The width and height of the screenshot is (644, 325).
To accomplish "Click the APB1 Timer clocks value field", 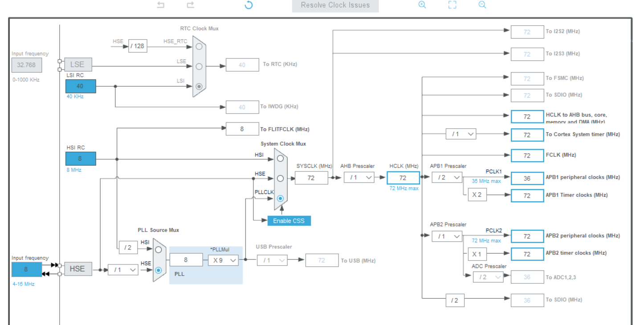I will click(x=527, y=195).
